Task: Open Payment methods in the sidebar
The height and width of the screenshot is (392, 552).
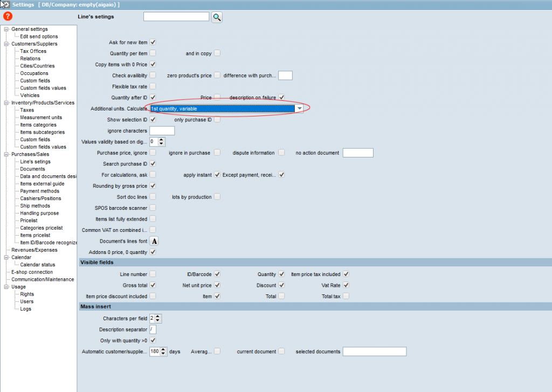Action: (39, 191)
